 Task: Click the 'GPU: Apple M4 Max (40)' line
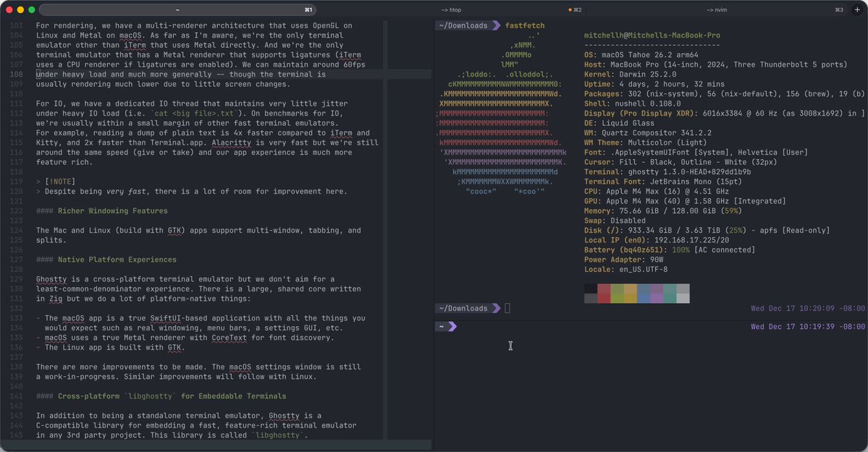pyautogui.click(x=685, y=201)
